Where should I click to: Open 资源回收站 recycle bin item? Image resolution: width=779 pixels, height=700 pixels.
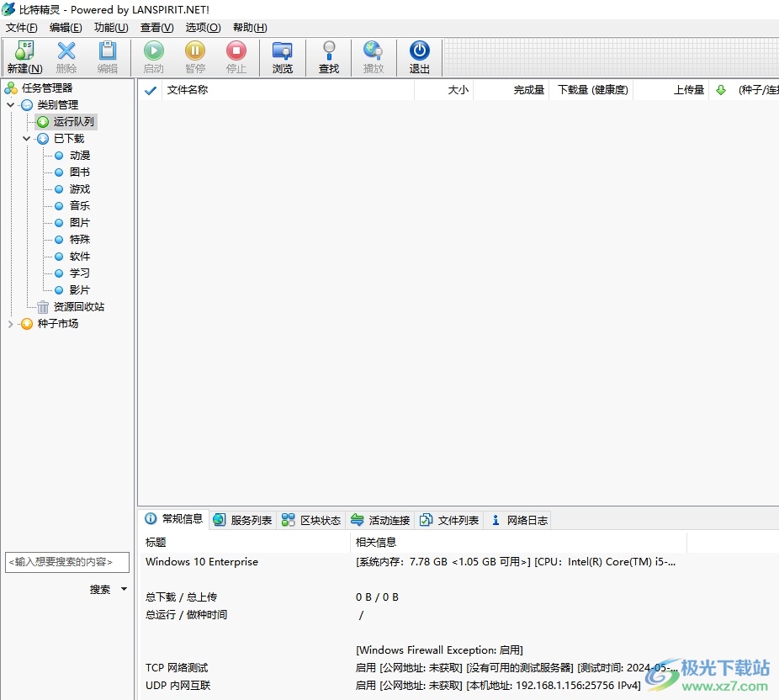pos(78,307)
